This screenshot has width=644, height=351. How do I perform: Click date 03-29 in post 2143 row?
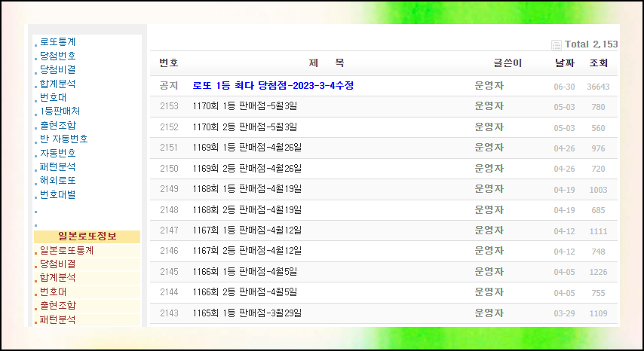[x=564, y=313]
